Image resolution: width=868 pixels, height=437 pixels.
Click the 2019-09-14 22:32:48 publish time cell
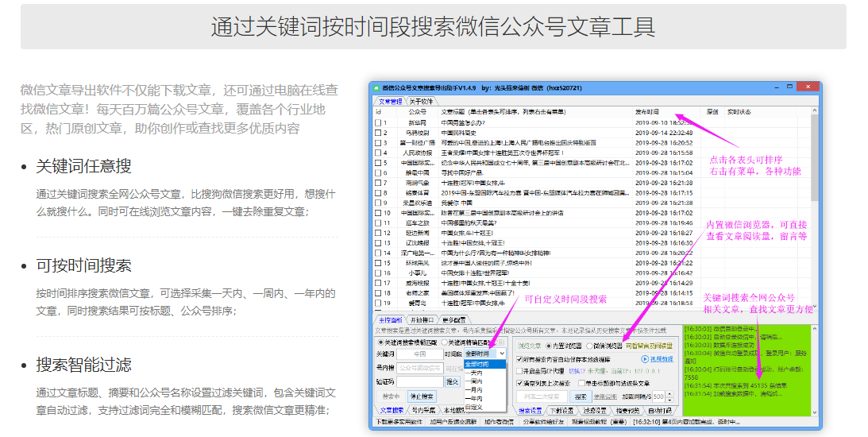coord(664,133)
